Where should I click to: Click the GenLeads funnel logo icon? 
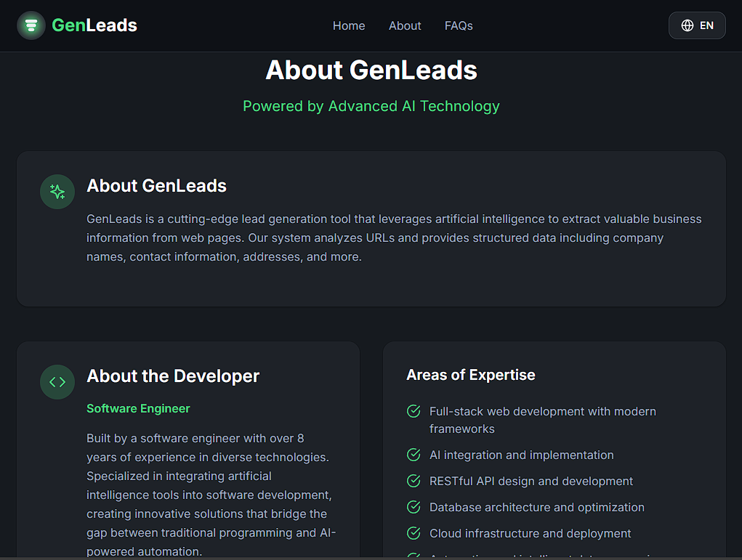pos(31,25)
